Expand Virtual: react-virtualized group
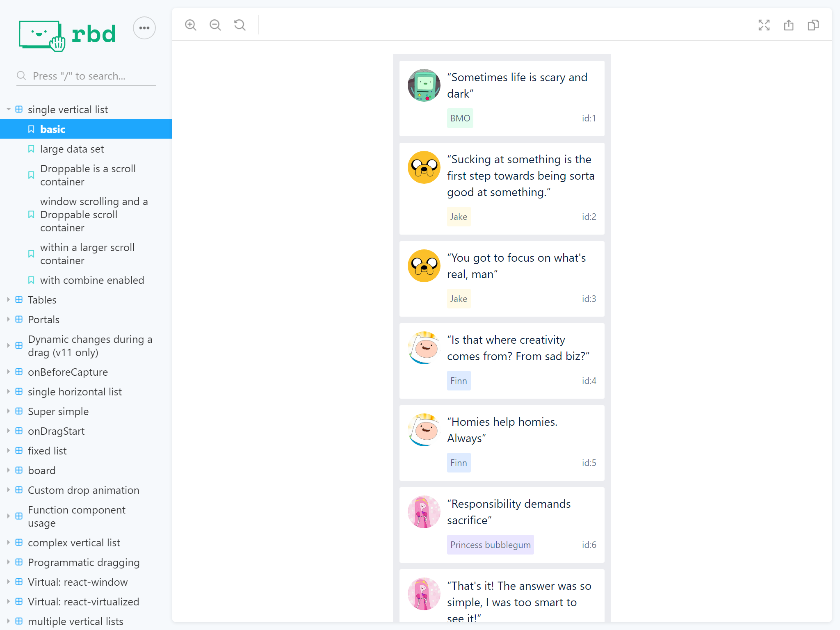Viewport: 840px width, 630px height. pyautogui.click(x=86, y=602)
